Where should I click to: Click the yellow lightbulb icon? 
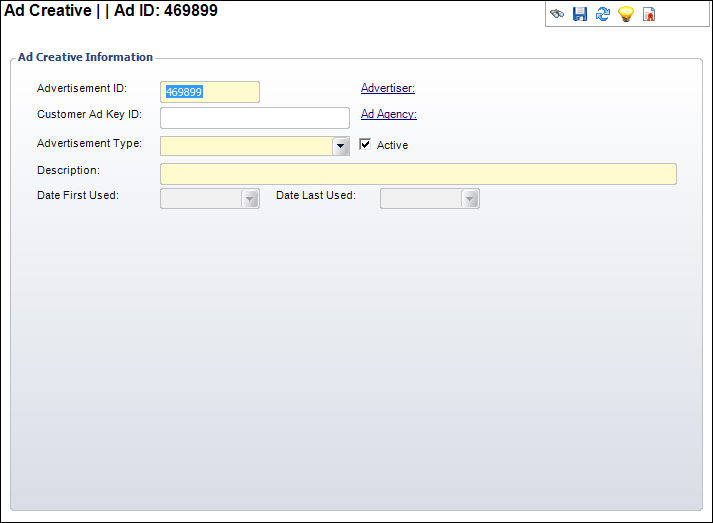click(626, 15)
